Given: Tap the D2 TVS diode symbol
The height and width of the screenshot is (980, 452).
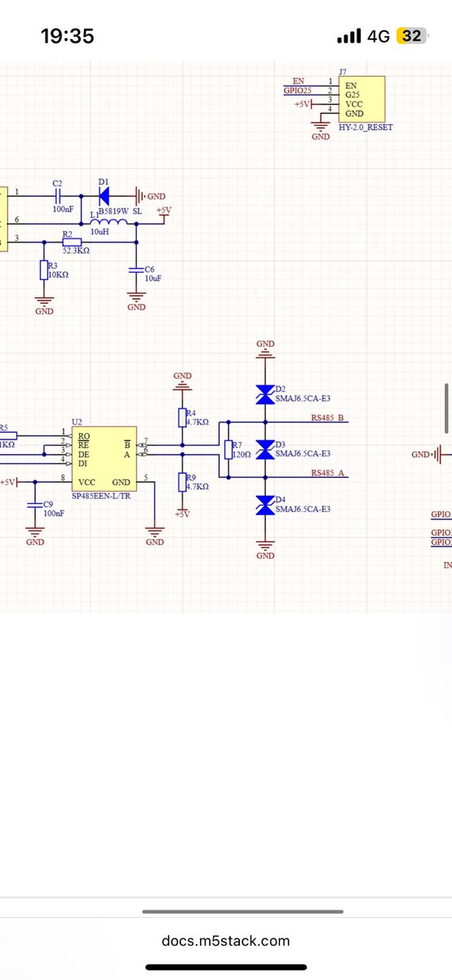Looking at the screenshot, I should 265,395.
